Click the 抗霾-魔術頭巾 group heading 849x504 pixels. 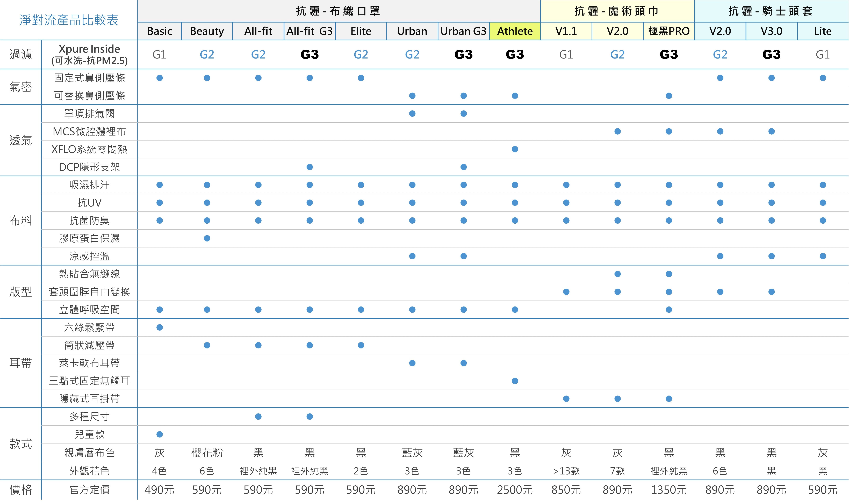pyautogui.click(x=617, y=11)
